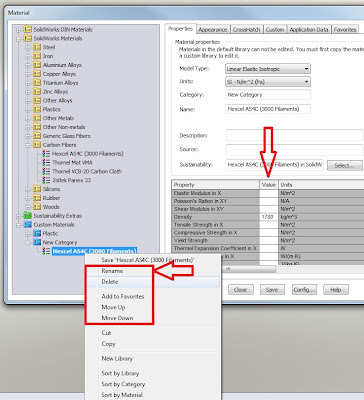Click material icon beside Thornel VCB-20 Carbon Cloth
This screenshot has width=364, height=400.
[x=46, y=171]
